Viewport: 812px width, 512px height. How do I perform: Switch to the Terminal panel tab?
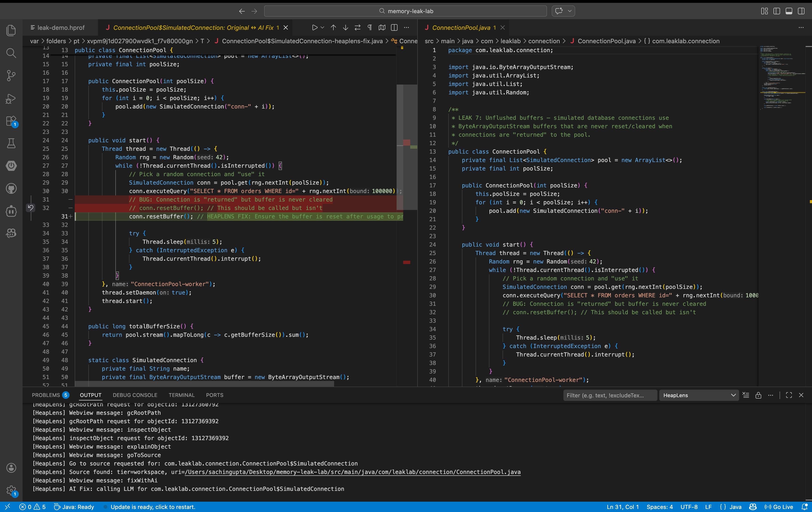[x=181, y=395]
